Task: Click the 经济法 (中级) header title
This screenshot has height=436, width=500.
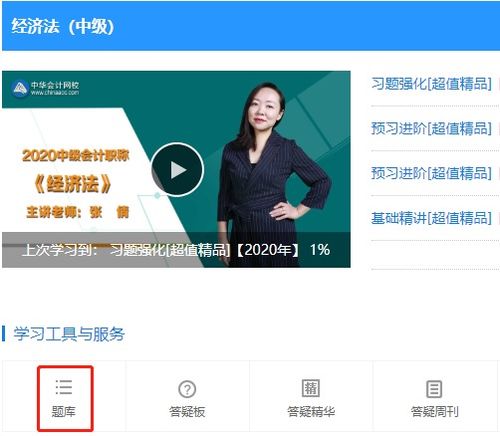Action: [63, 26]
